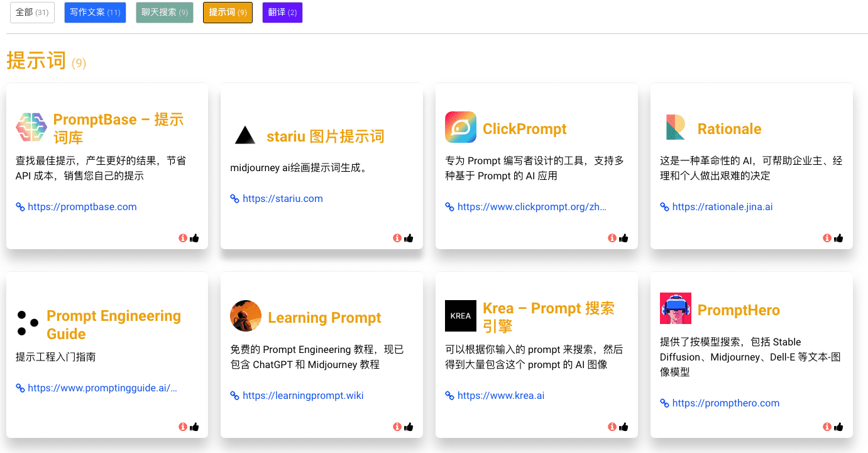Click info icon on ClickPrompt card

[612, 238]
